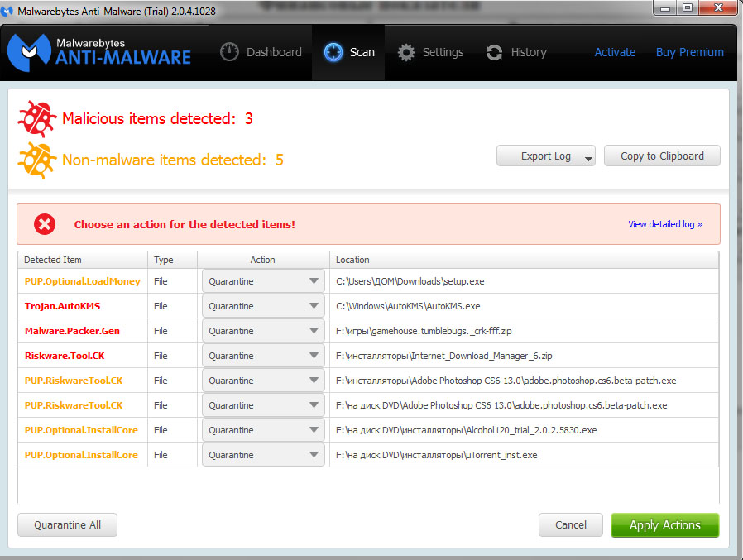Click the Non-malware items detected: 5 text

tap(172, 160)
